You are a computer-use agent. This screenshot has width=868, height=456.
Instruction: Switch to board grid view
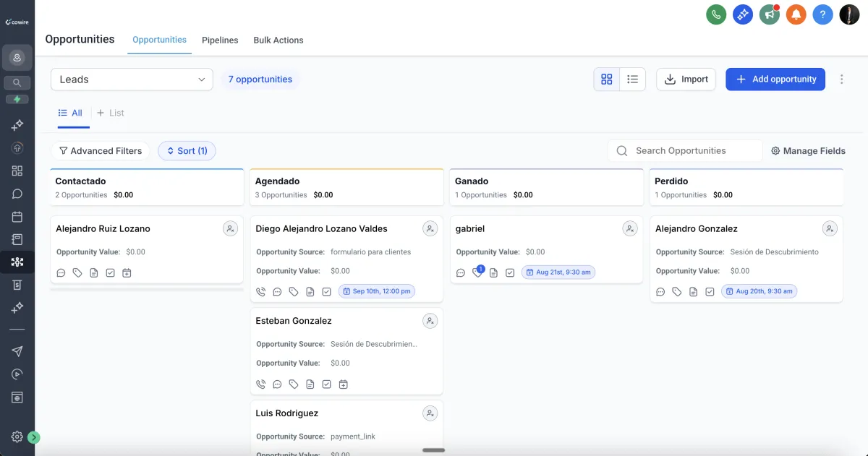[x=607, y=79]
